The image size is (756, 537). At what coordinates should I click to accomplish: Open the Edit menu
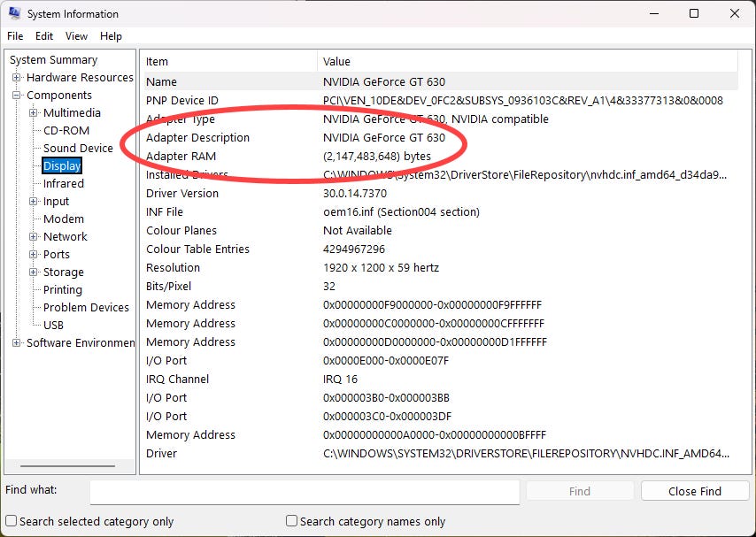pyautogui.click(x=44, y=36)
